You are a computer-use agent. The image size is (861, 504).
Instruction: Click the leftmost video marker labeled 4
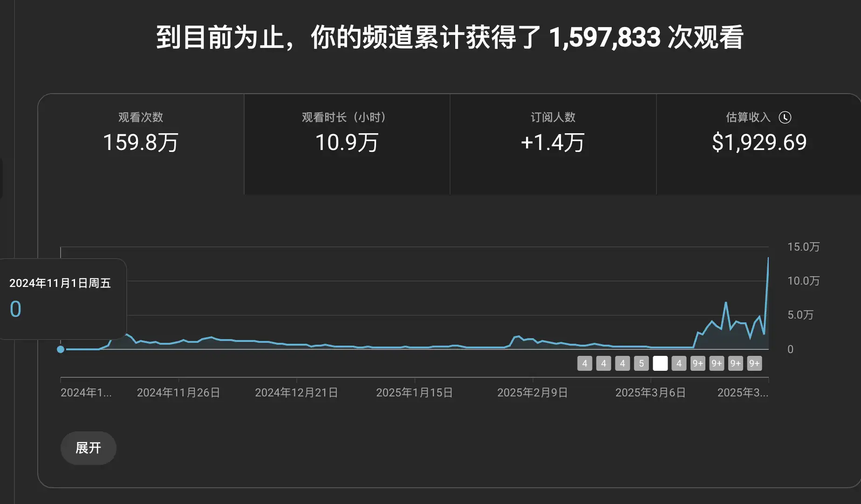[x=585, y=363]
